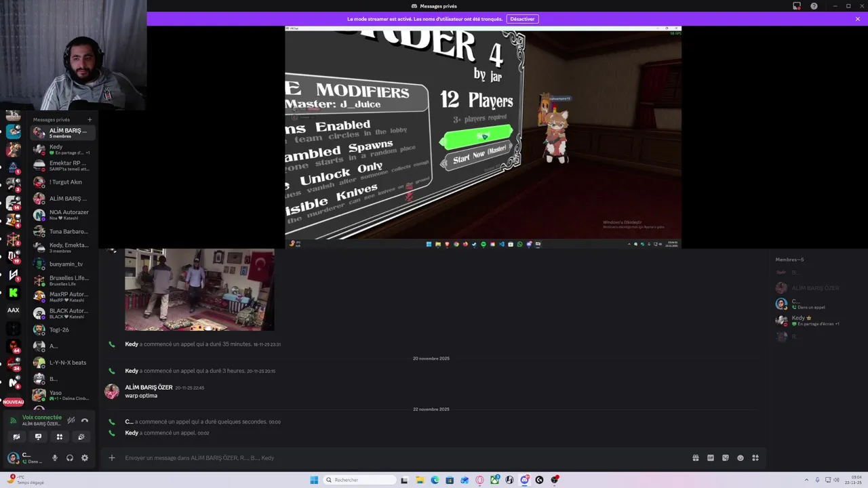
Task: Open activities button in voice panel
Action: pos(60,437)
